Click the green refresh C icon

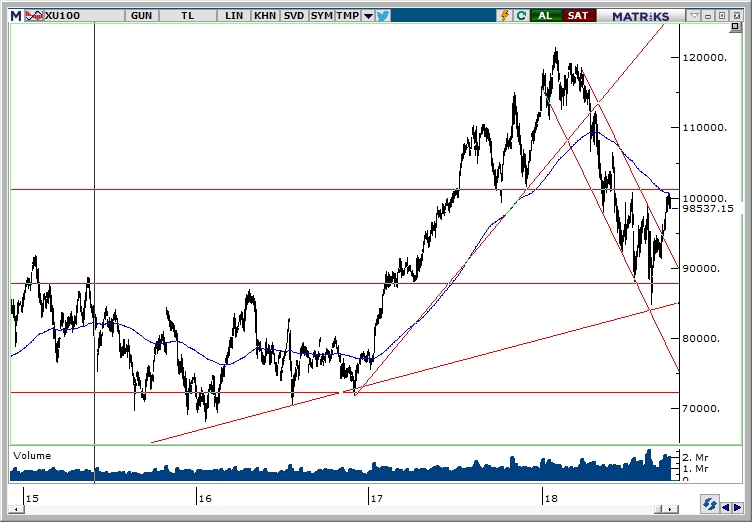(521, 16)
